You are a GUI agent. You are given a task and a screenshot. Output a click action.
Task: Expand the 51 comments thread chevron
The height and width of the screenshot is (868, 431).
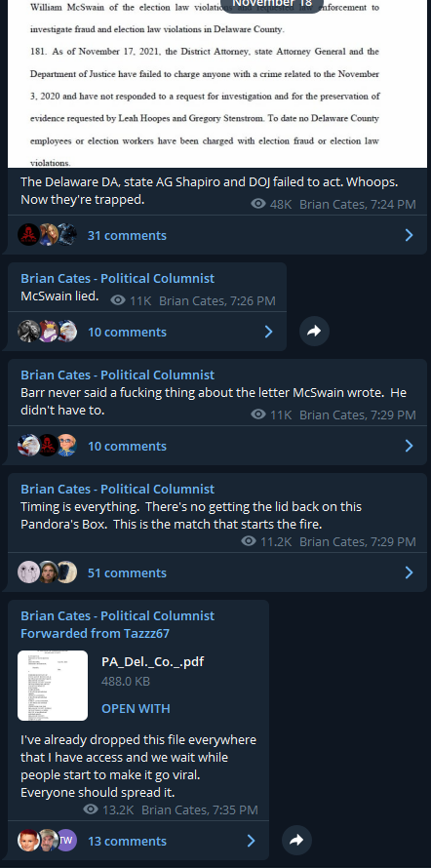(409, 572)
